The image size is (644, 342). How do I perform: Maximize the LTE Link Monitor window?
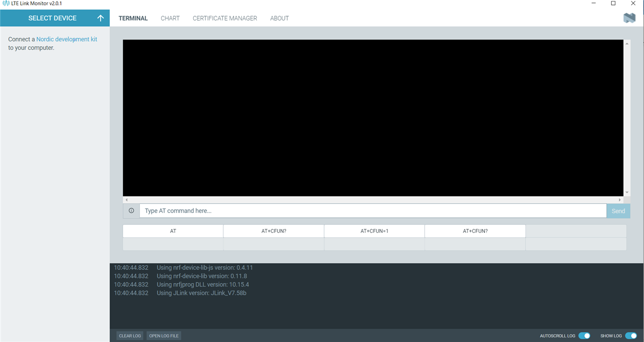tap(613, 3)
